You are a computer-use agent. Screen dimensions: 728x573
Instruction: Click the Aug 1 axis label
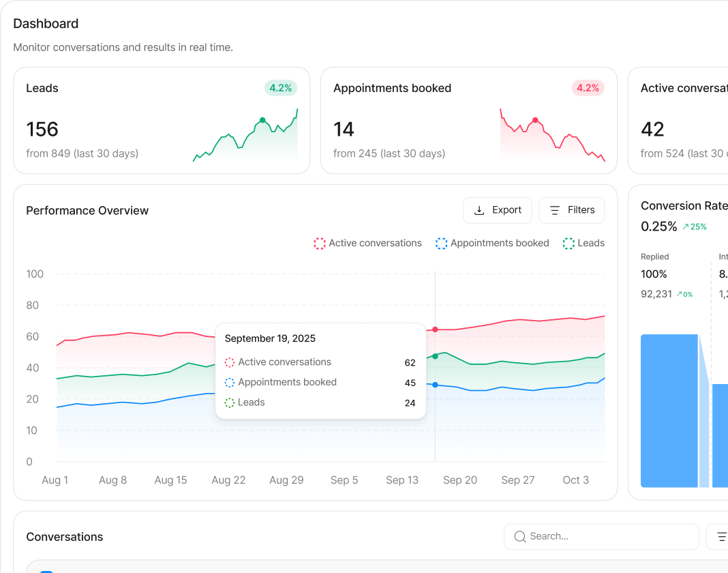(55, 480)
